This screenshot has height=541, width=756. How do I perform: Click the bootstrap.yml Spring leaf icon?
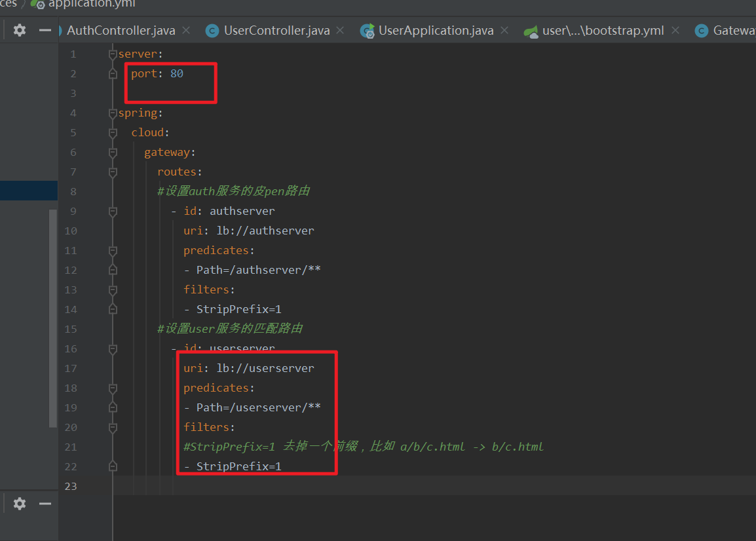[x=531, y=32]
